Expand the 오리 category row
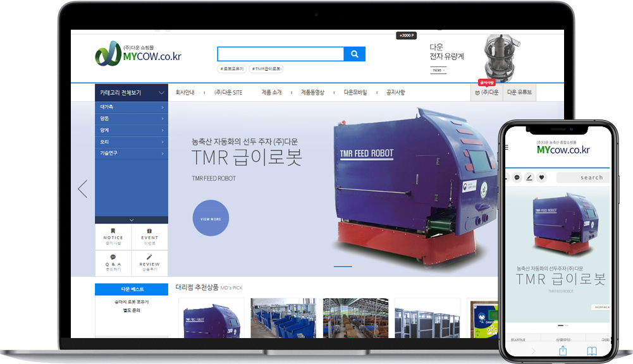Viewport: 633px width, 364px height. [132, 142]
